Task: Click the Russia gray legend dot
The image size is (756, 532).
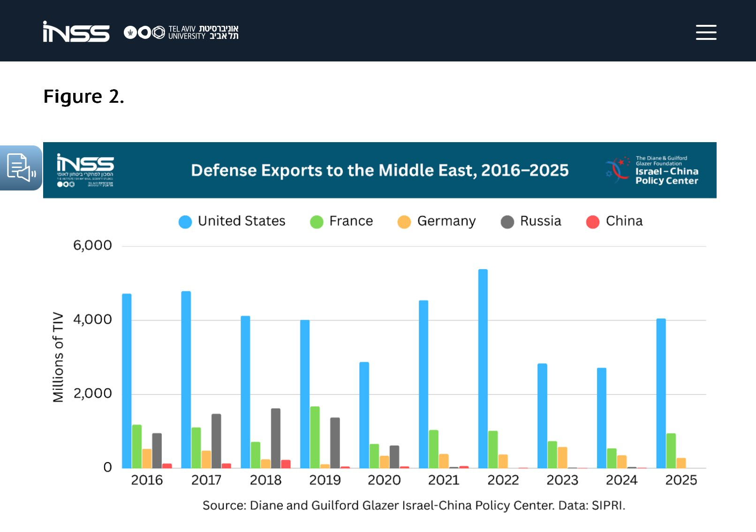Action: (507, 222)
